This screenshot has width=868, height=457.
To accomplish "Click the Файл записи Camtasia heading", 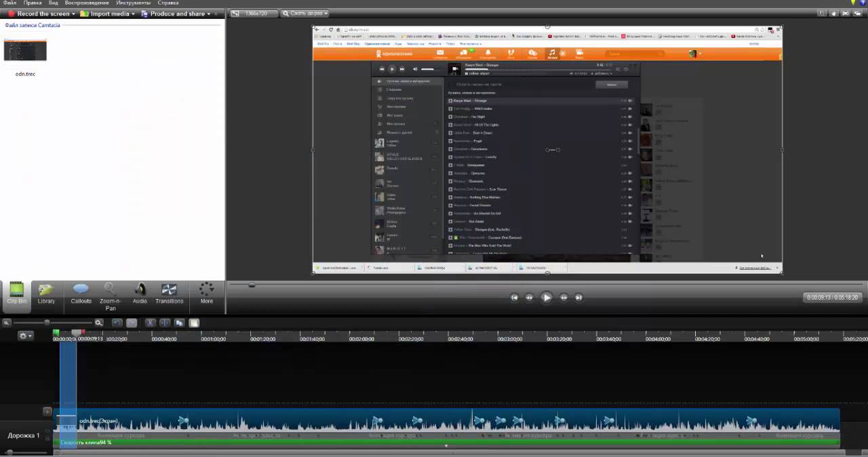I will point(33,25).
